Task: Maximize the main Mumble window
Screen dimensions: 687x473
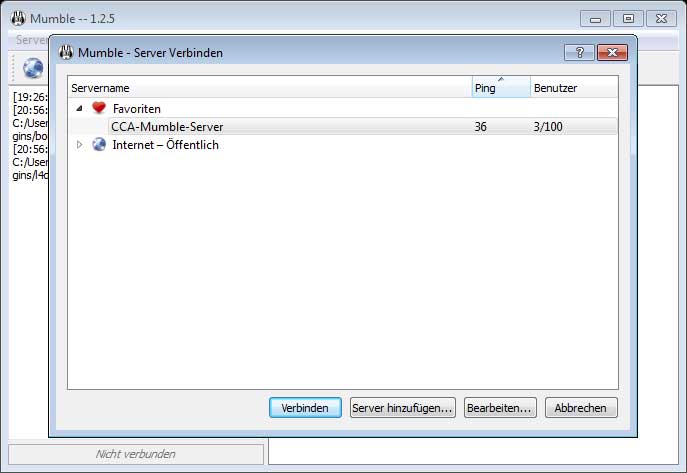Action: coord(629,18)
